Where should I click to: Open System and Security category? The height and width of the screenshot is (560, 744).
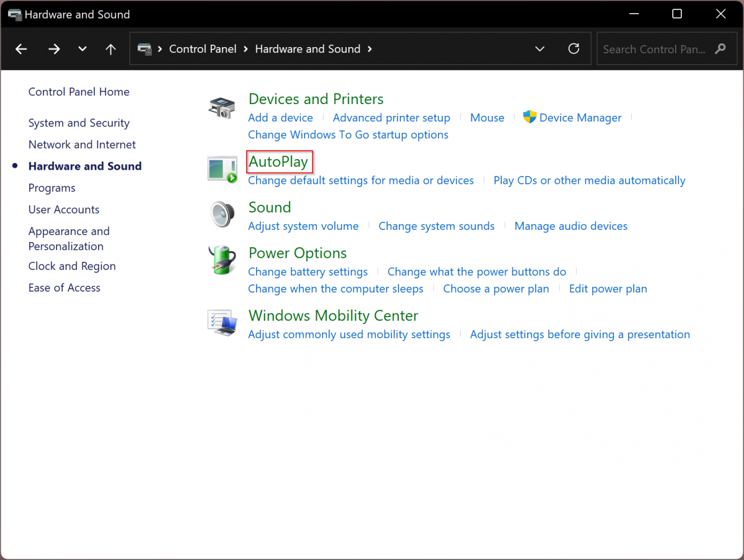tap(79, 123)
